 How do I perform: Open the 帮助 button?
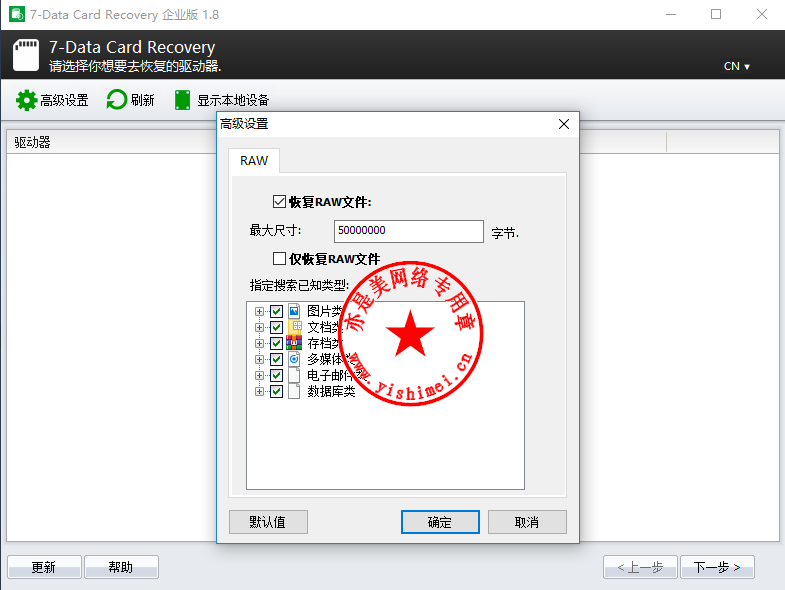(x=121, y=567)
